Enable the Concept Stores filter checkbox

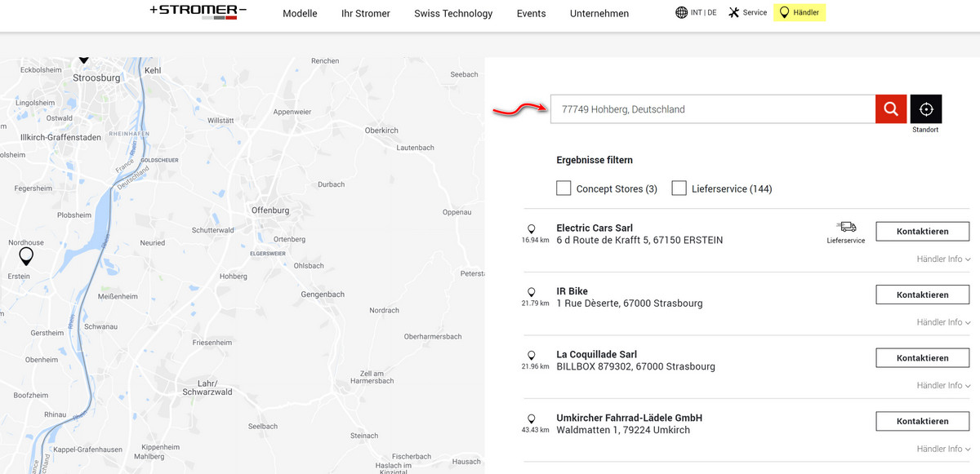563,188
